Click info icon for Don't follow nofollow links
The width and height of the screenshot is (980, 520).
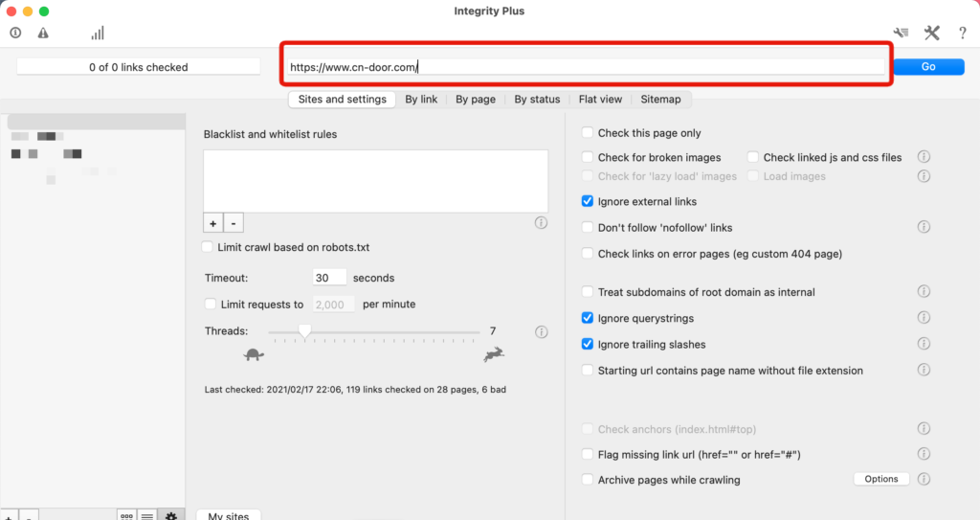pos(924,227)
